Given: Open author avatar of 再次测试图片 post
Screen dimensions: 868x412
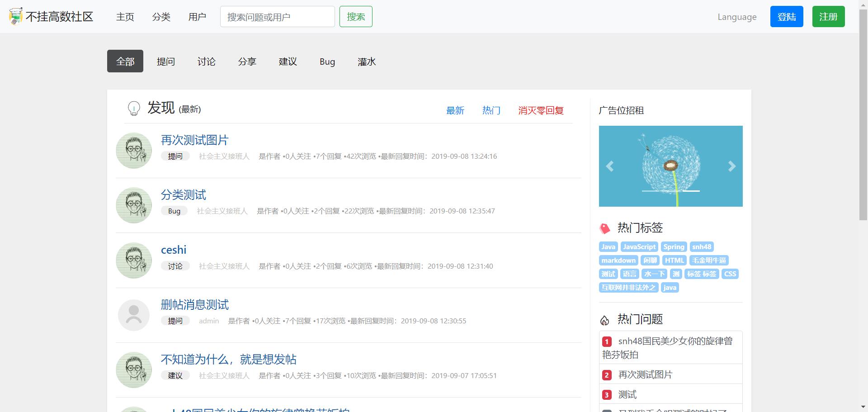Looking at the screenshot, I should click(134, 151).
